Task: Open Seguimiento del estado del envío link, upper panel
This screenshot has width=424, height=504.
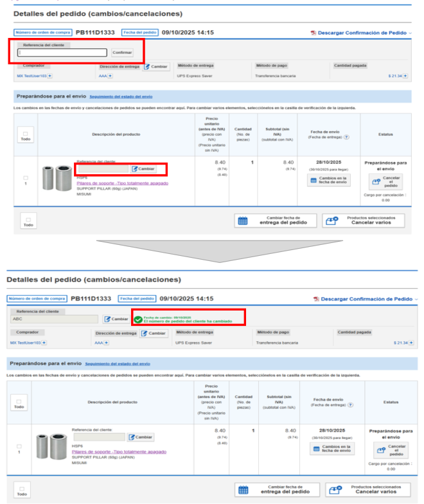Action: click(121, 96)
